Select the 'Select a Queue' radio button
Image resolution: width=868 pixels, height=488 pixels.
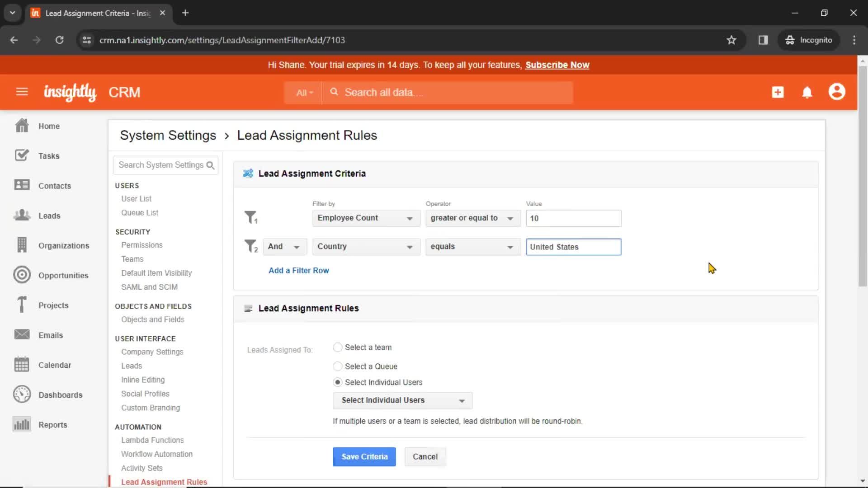pyautogui.click(x=337, y=366)
